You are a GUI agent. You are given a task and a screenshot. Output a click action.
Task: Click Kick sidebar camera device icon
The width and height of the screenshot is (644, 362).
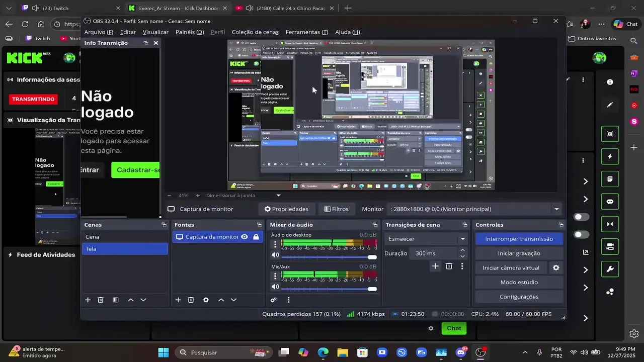tap(610, 246)
